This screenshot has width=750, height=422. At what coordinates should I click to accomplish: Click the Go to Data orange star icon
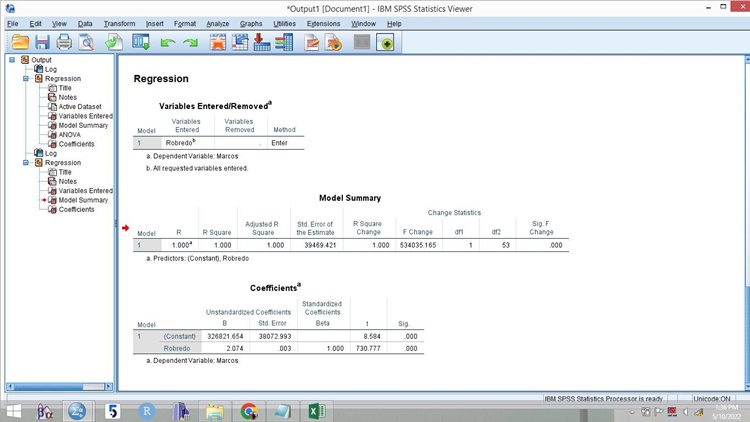tap(218, 43)
